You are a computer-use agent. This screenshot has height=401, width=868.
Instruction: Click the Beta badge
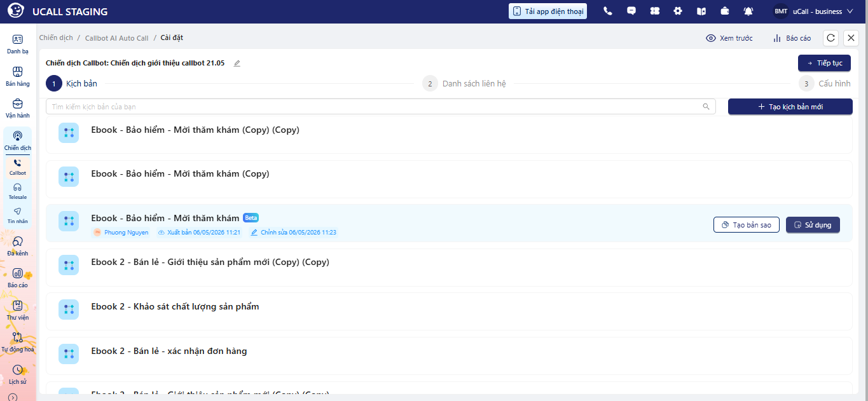coord(251,217)
